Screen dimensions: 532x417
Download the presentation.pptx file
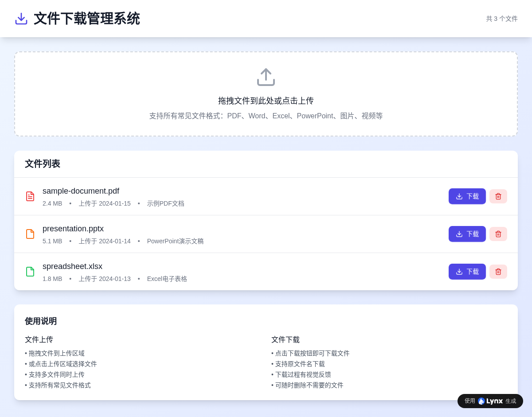coord(467,234)
